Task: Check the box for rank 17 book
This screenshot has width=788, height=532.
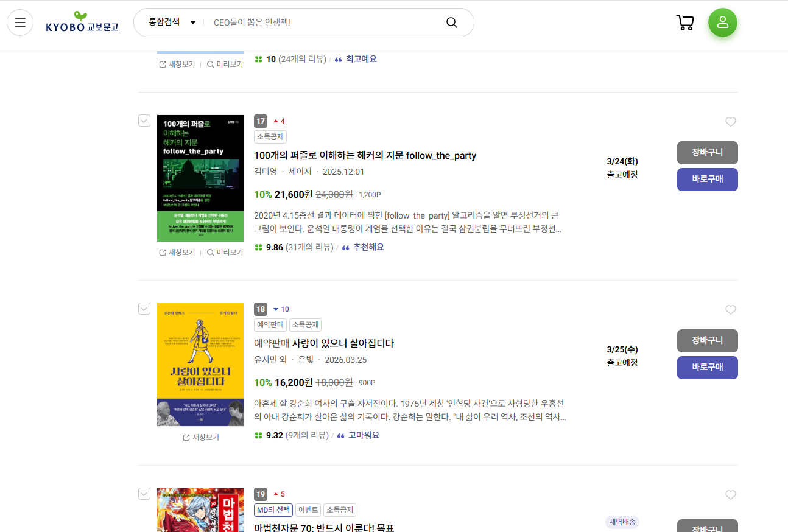Action: click(144, 121)
